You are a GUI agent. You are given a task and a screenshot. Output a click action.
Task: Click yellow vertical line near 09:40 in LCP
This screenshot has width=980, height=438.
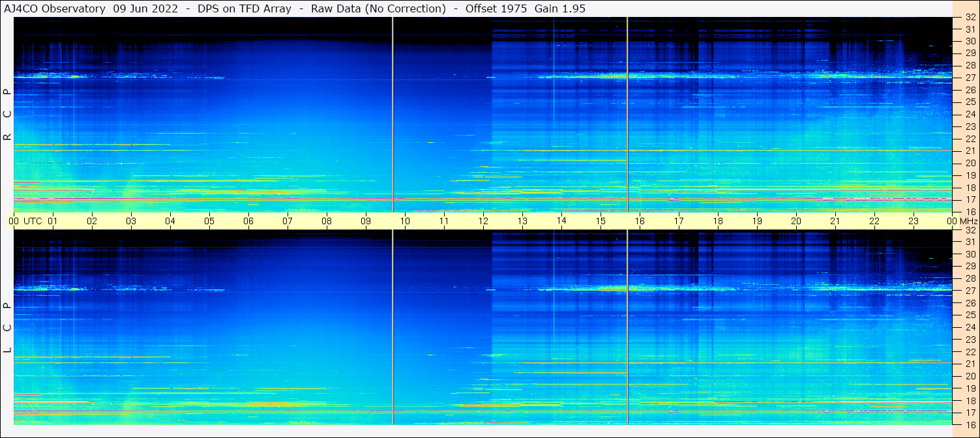click(x=393, y=326)
